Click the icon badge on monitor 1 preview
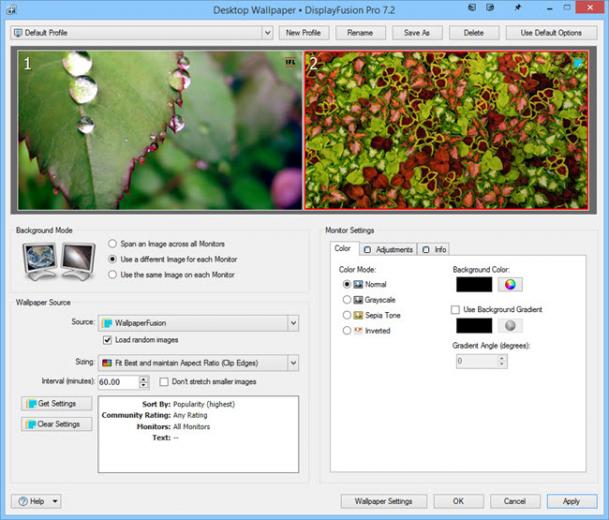609x520 pixels. 290,62
